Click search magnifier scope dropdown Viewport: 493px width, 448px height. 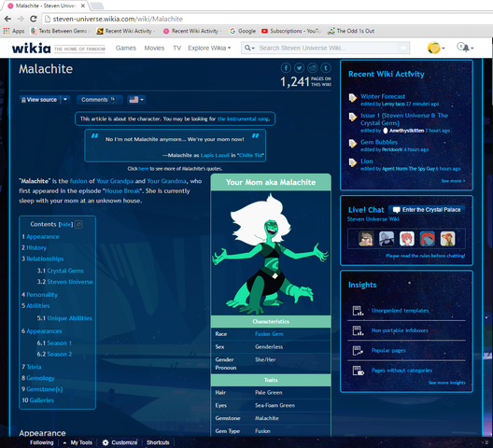[x=249, y=48]
